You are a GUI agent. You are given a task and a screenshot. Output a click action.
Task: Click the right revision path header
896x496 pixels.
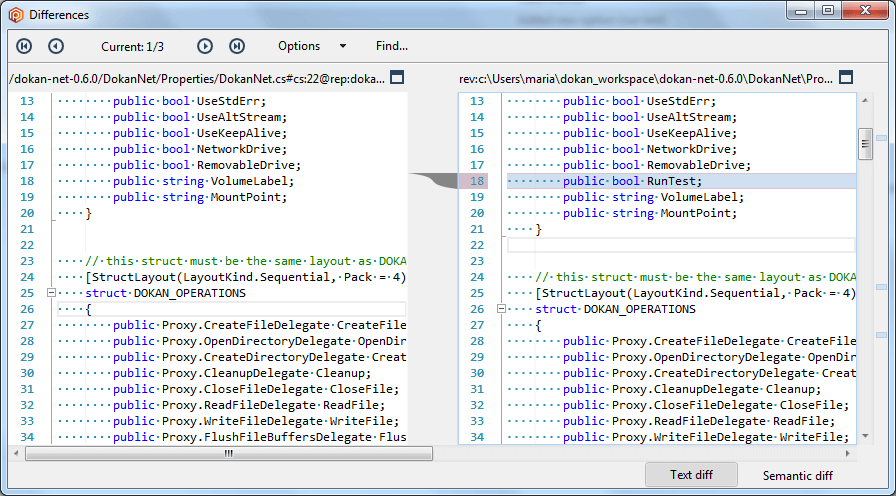coord(646,78)
